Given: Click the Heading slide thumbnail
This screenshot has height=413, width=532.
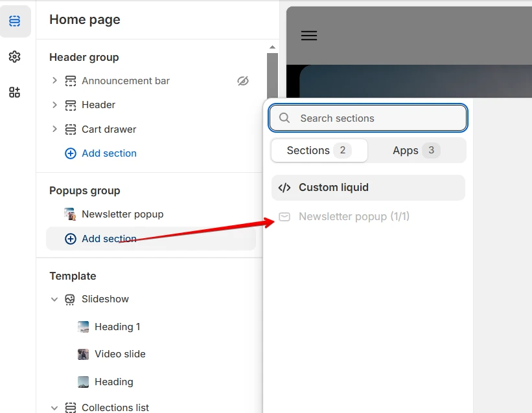Looking at the screenshot, I should 83,382.
